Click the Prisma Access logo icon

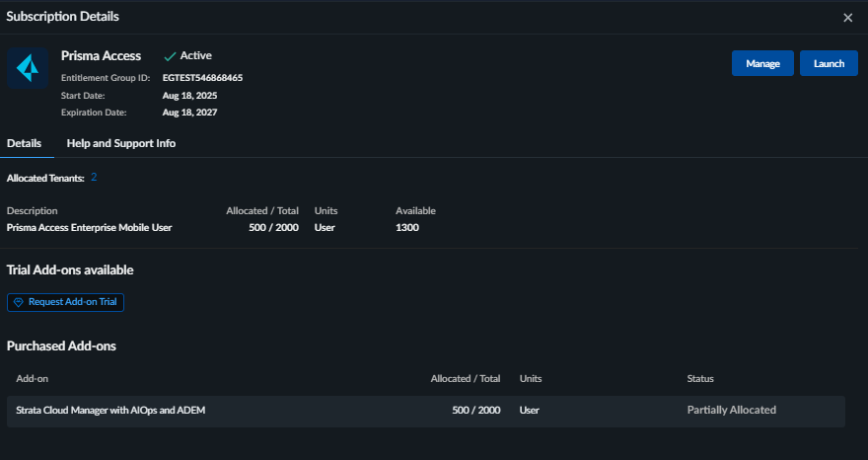28,68
